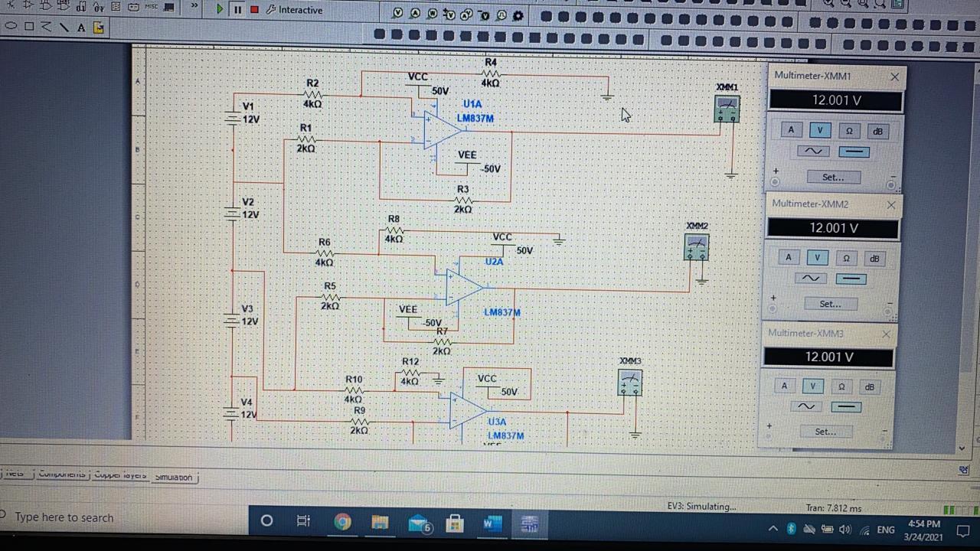Place a voltage reference probe
Image resolution: width=980 pixels, height=551 pixels.
tap(485, 15)
